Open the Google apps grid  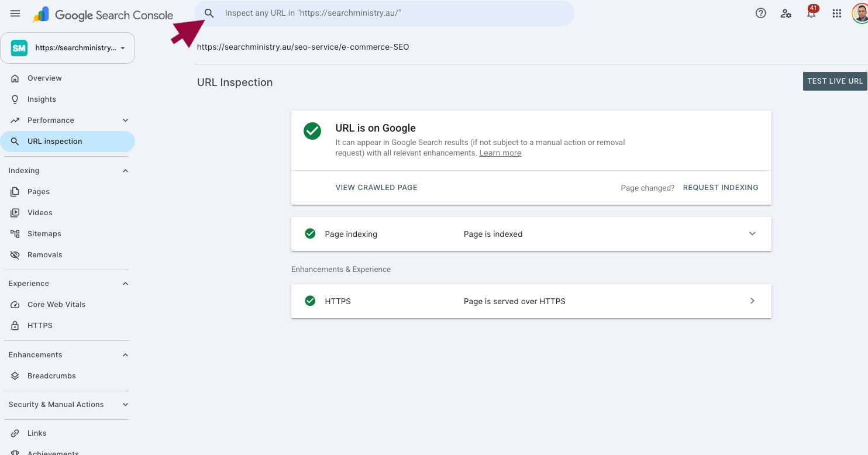point(836,13)
